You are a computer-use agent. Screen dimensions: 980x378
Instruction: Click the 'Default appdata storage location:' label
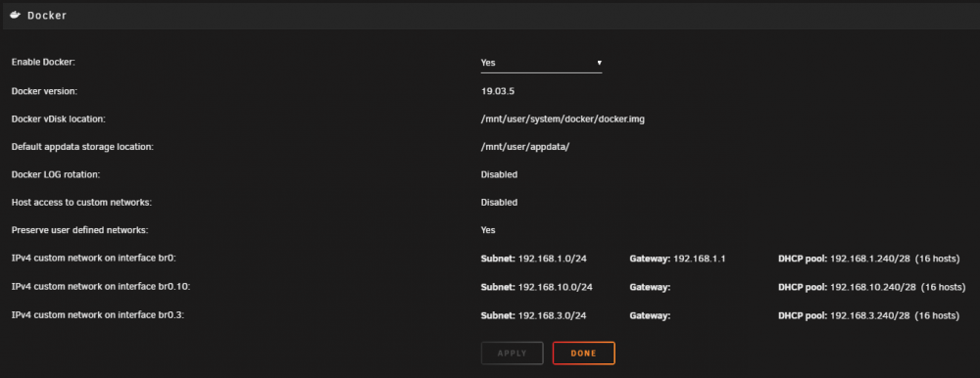(82, 147)
